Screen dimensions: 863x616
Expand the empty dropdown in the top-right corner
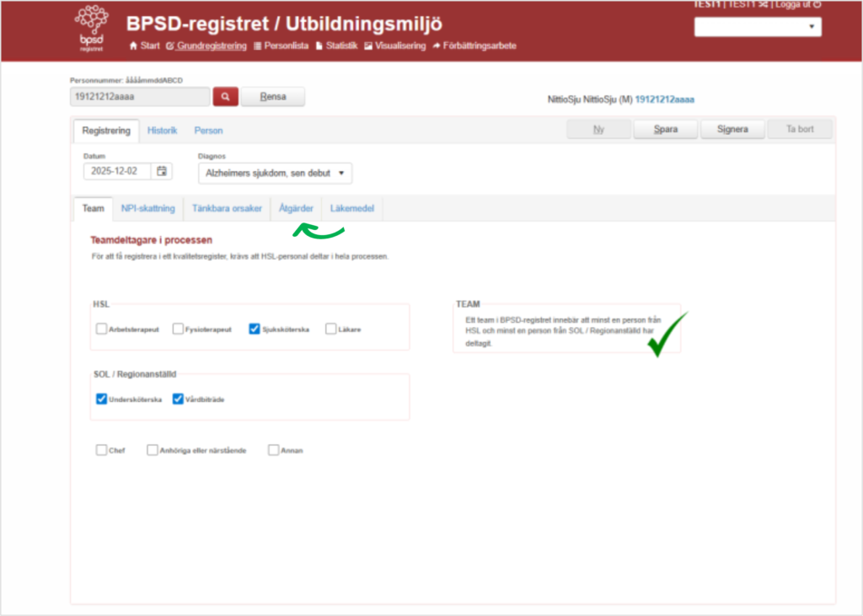[x=757, y=26]
